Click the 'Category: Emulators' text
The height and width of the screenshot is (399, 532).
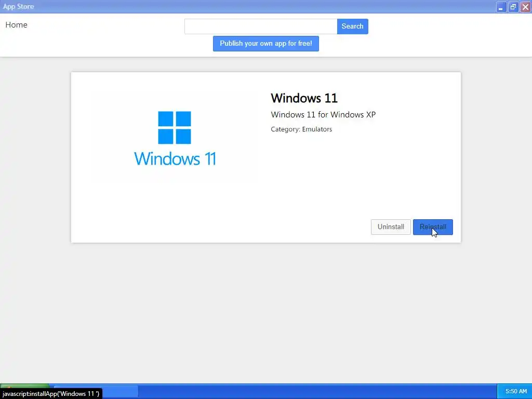tap(301, 129)
